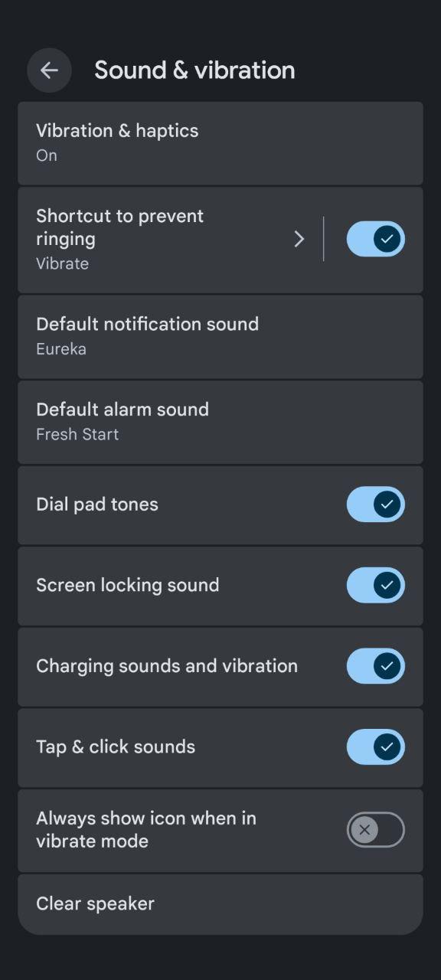Choose Default alarm sound entry
This screenshot has width=441, height=980.
coord(220,422)
